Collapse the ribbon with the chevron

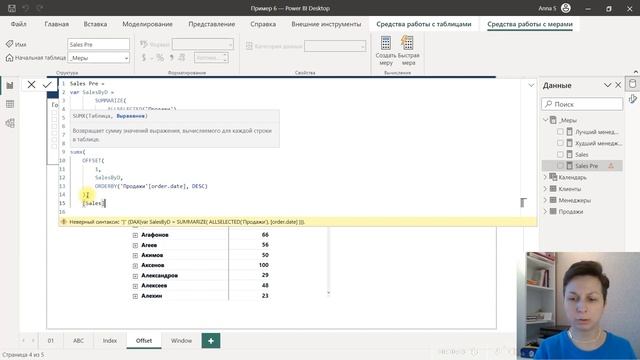point(636,72)
